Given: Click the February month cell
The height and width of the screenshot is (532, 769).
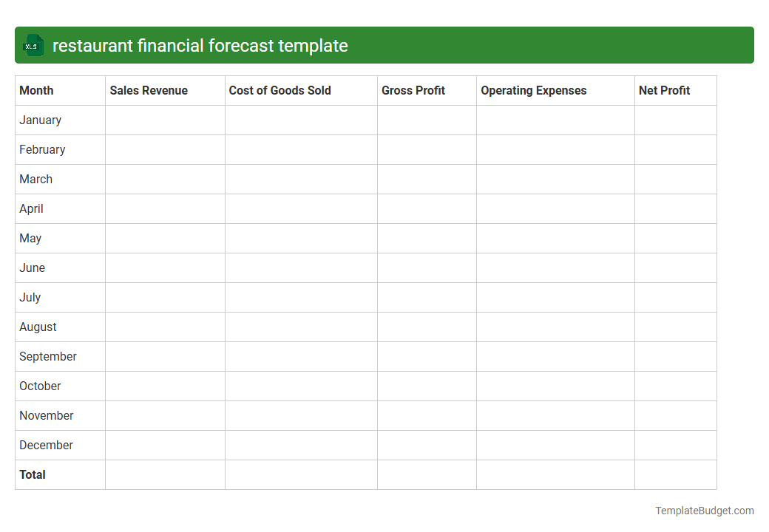Looking at the screenshot, I should [42, 149].
